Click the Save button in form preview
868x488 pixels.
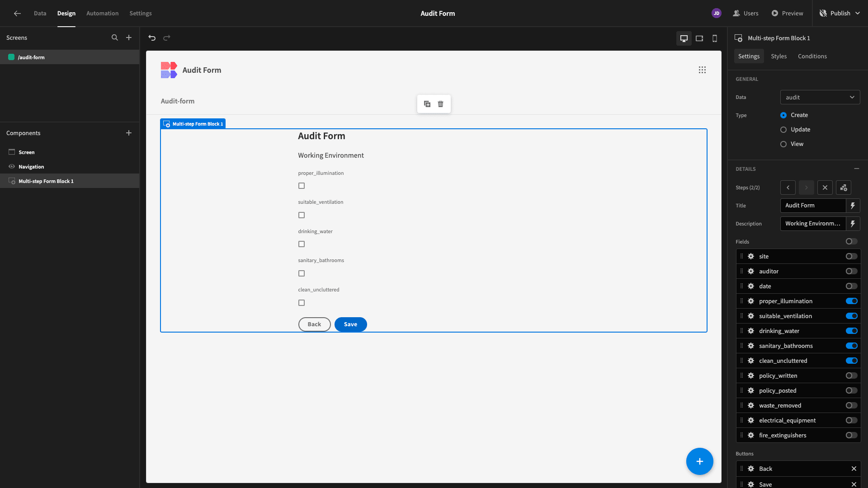pos(350,324)
